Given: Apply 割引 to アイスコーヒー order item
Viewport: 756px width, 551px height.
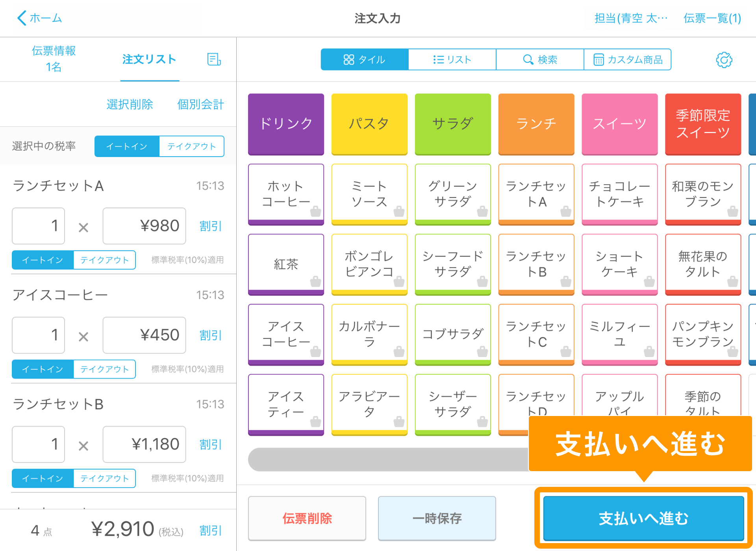Looking at the screenshot, I should pyautogui.click(x=211, y=335).
